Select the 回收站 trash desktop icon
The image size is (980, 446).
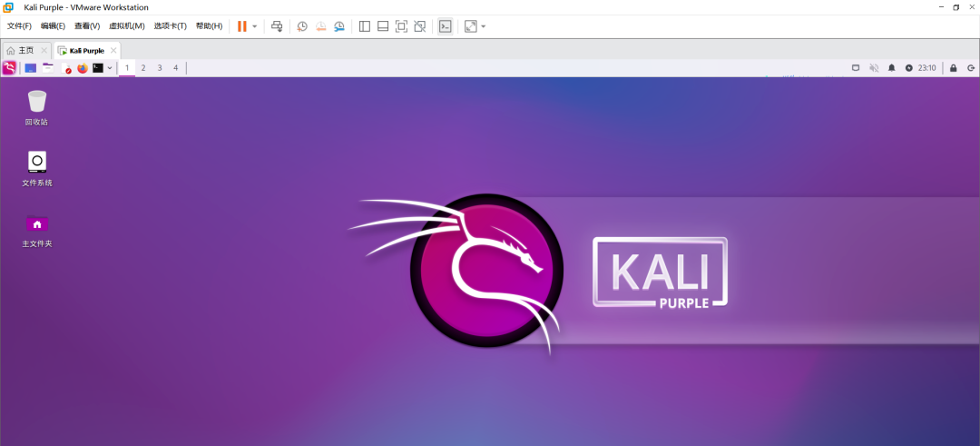pos(37,107)
